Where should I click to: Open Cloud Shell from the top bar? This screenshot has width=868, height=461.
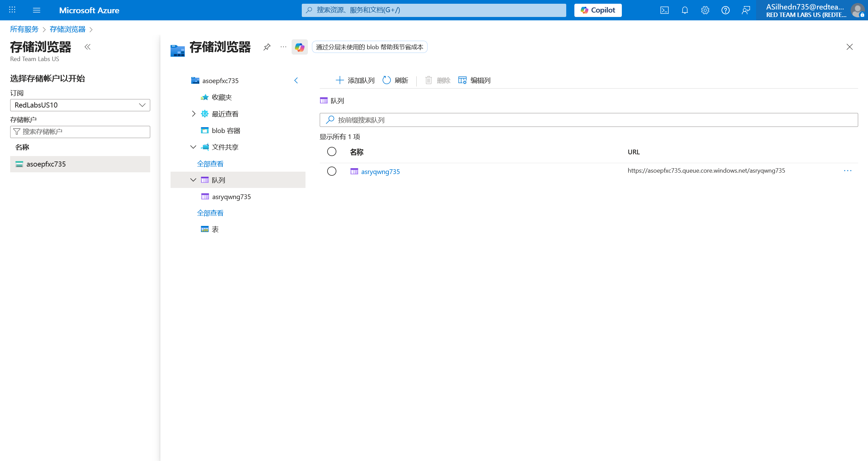[x=664, y=10]
